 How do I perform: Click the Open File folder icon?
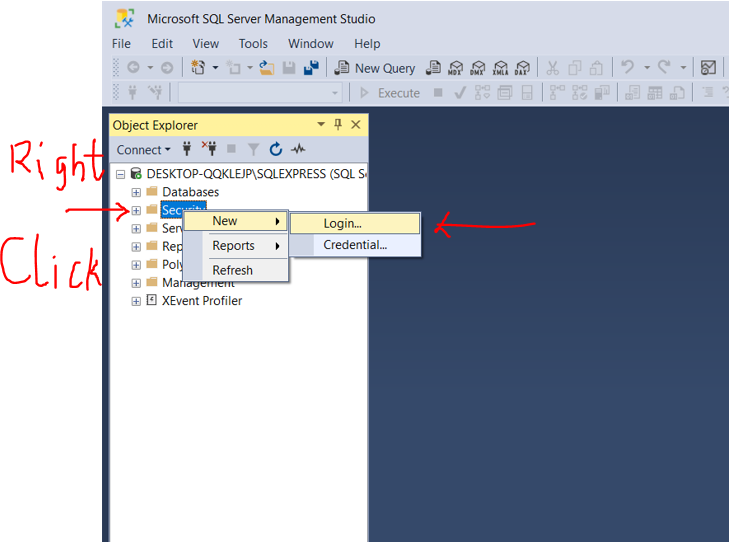pyautogui.click(x=266, y=68)
